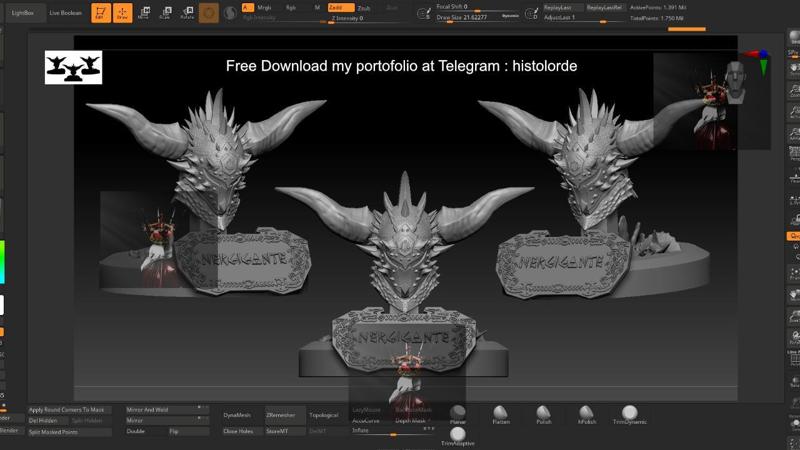Click the Close Holes button
800x450 pixels.
click(x=242, y=431)
